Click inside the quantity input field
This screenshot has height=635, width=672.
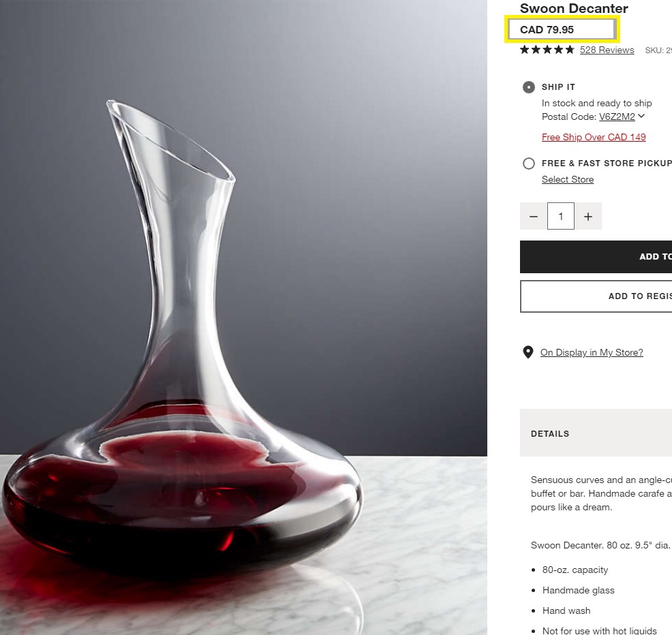pyautogui.click(x=561, y=216)
